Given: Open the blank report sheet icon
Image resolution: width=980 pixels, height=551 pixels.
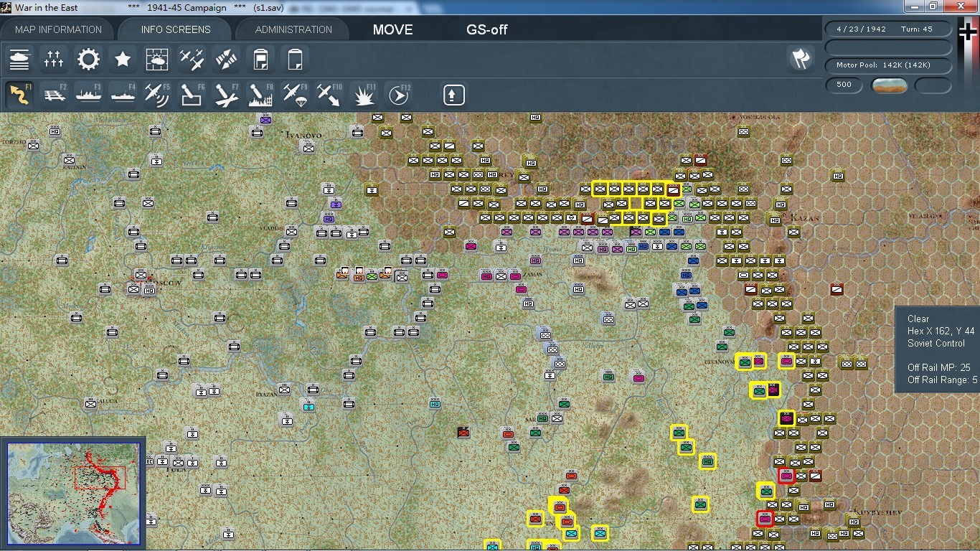Looking at the screenshot, I should (295, 59).
